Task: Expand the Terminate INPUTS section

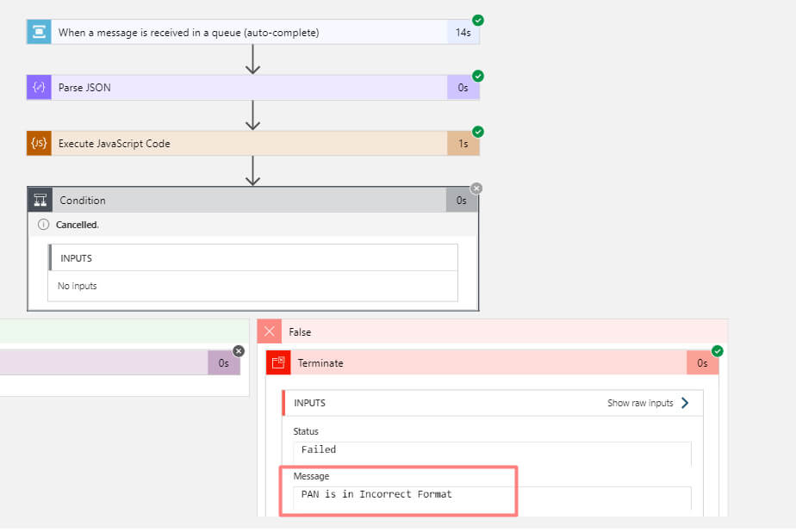Action: [310, 403]
